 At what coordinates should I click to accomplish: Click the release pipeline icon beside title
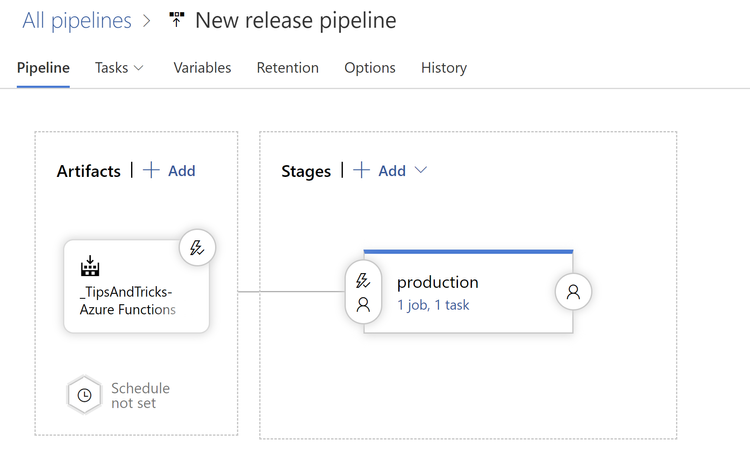[177, 20]
